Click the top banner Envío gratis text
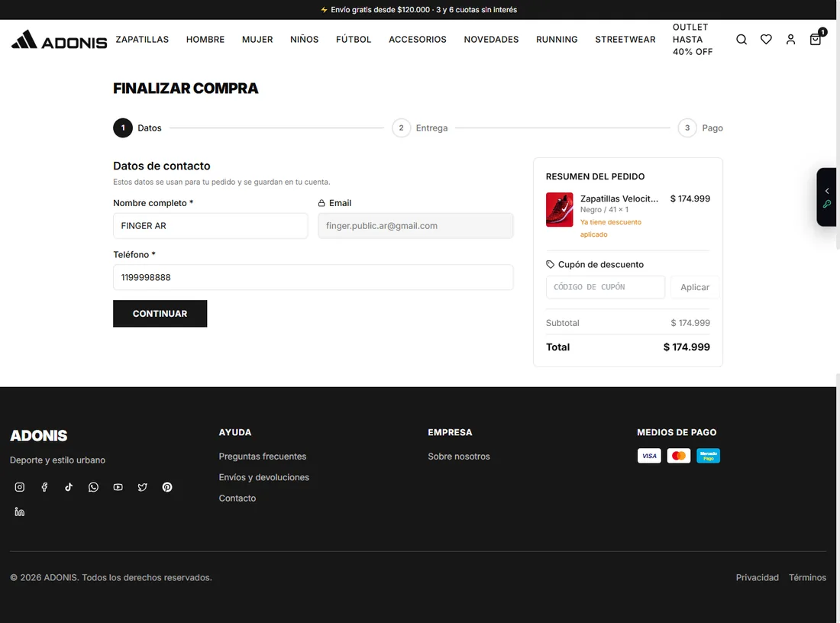 tap(418, 10)
